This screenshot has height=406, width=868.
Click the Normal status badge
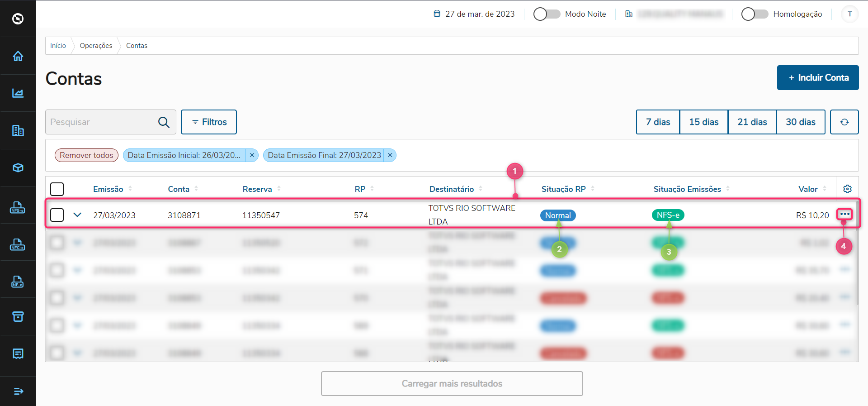[558, 215]
